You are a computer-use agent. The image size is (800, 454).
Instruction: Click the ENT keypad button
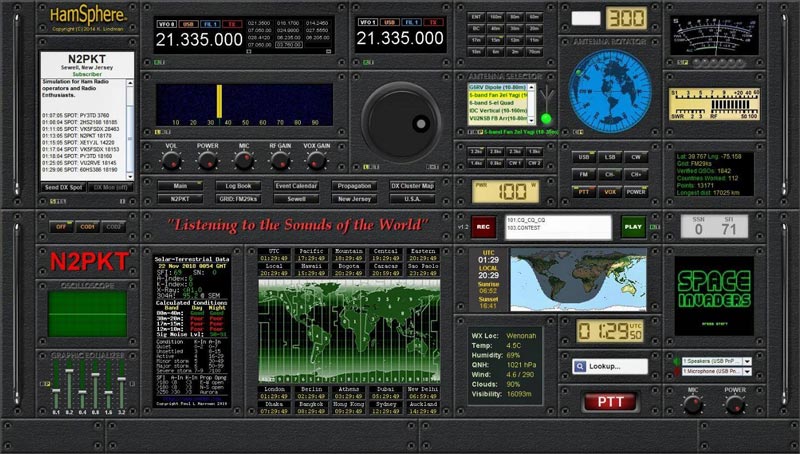476,17
